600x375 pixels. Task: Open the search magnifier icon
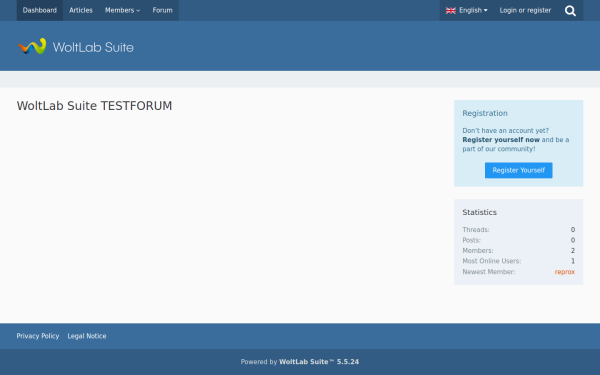tap(570, 11)
